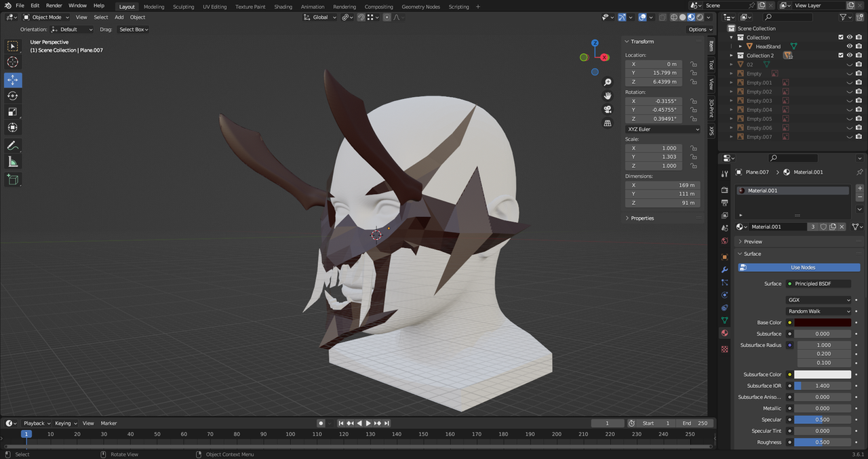Lock the Location Y value
Screen dimensions: 868x459
693,73
